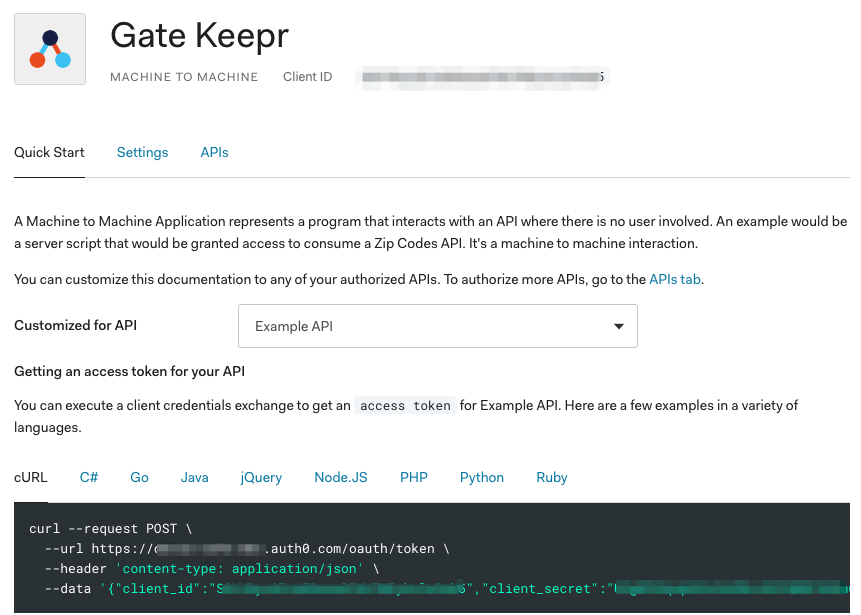This screenshot has height=615, width=861.
Task: Select the C# code example tab
Action: 89,477
